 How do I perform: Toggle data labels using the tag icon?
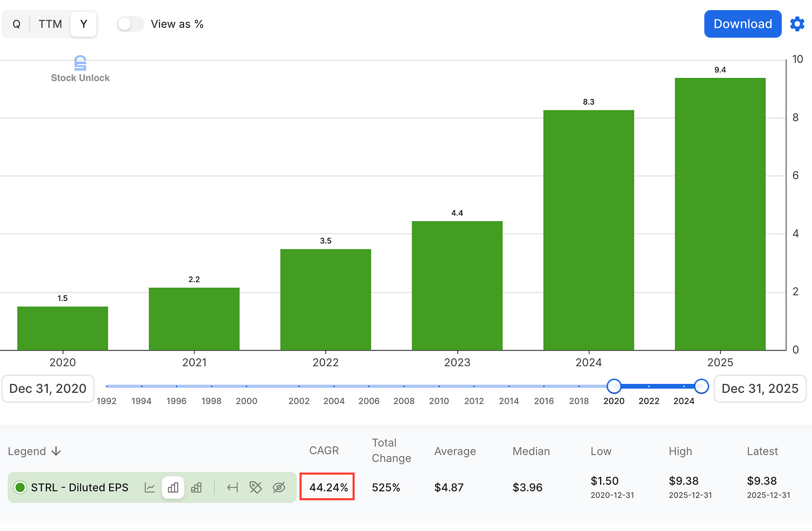pyautogui.click(x=255, y=488)
